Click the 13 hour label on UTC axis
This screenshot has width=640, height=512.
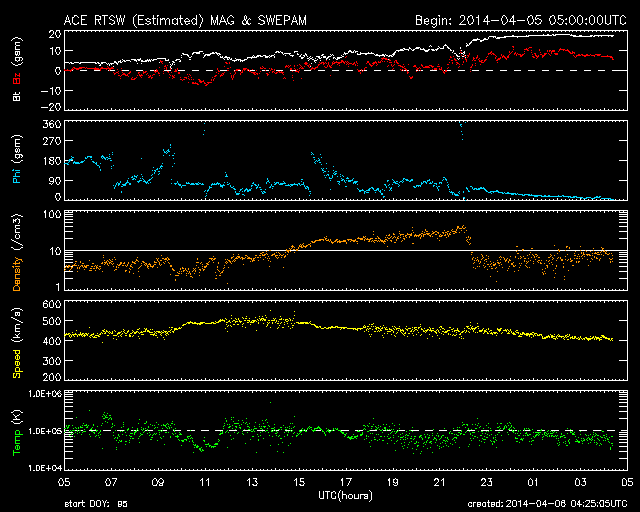coord(252,483)
